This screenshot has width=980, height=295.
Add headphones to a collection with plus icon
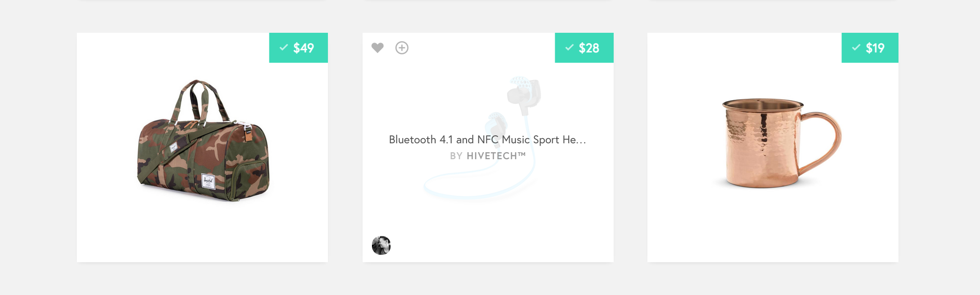(x=402, y=48)
